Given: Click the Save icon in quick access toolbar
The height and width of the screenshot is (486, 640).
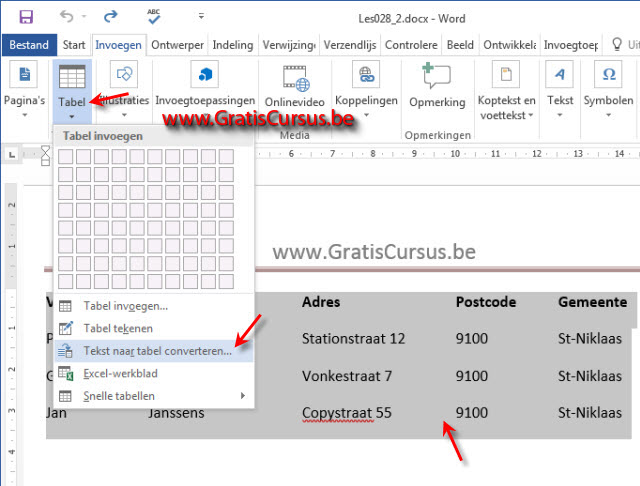Looking at the screenshot, I should click(26, 17).
